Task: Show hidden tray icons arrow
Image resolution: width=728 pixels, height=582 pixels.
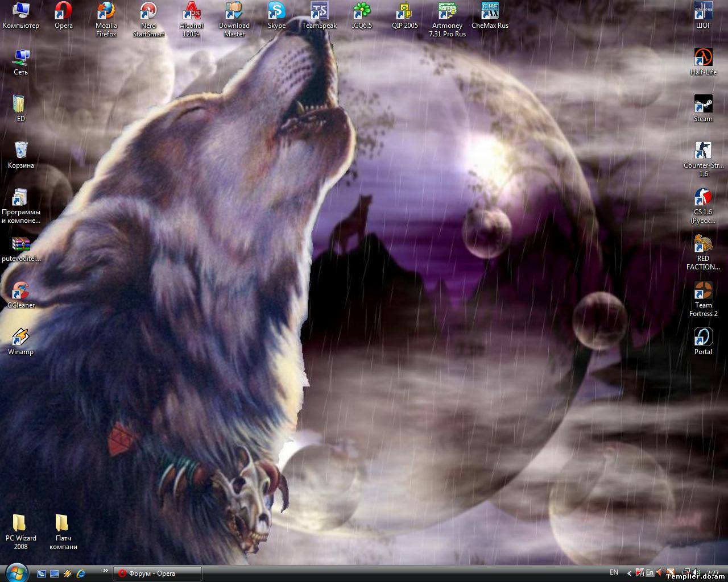Action: 628,573
